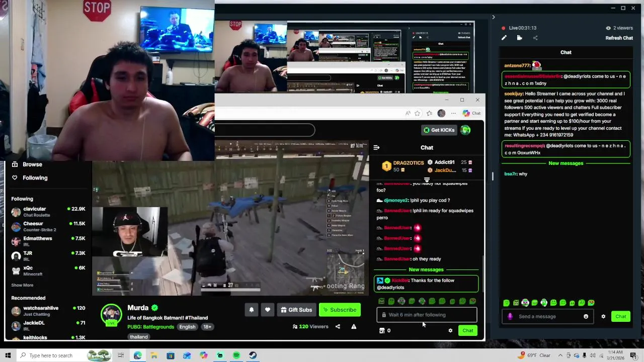
Task: Open watchsarahlive in Recommended list
Action: pos(48,311)
